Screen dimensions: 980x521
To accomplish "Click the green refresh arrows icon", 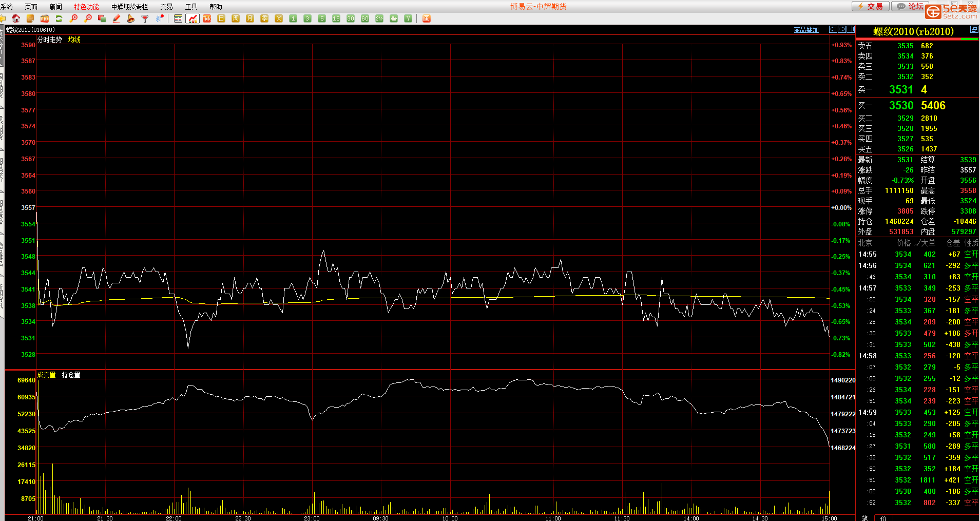I will pyautogui.click(x=59, y=18).
